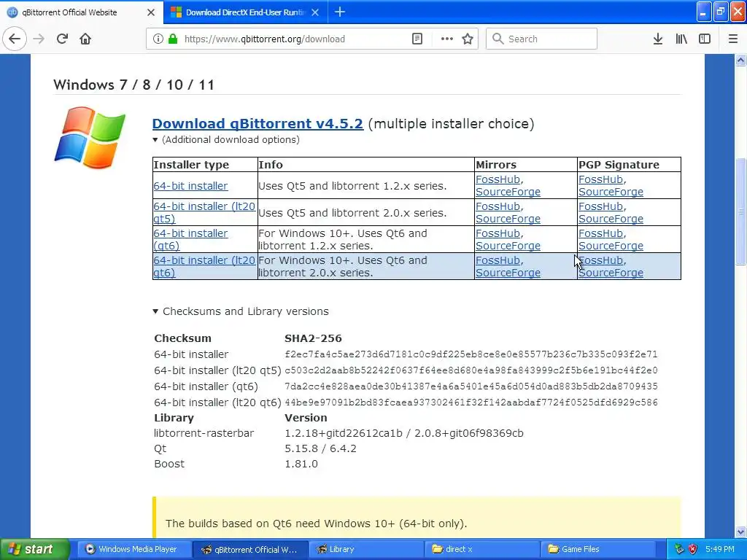Switch to Download DirectX End-User Runtime tab
Screen dimensions: 747x560
245,12
